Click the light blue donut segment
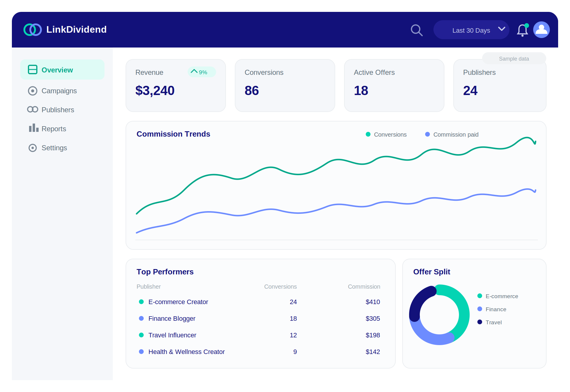 click(427, 336)
